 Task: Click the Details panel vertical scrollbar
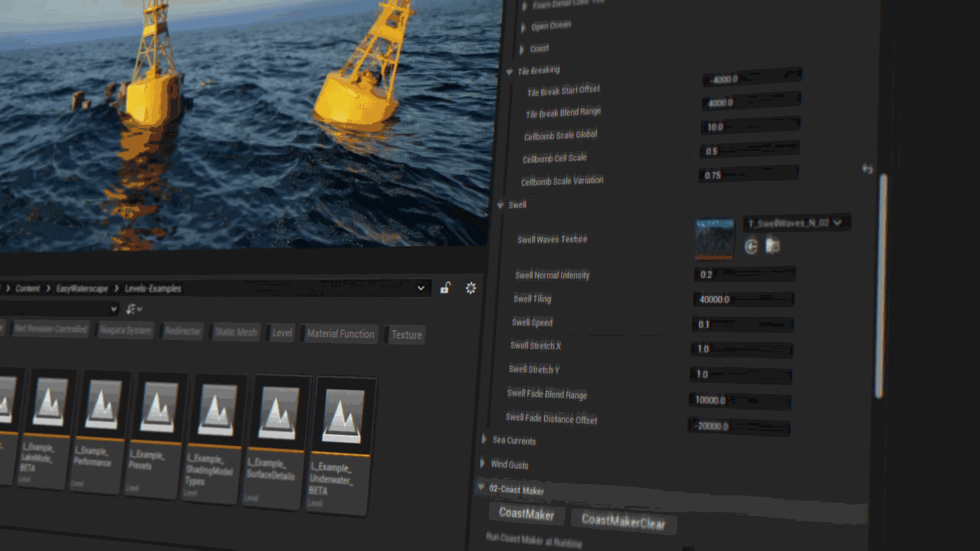click(x=882, y=286)
